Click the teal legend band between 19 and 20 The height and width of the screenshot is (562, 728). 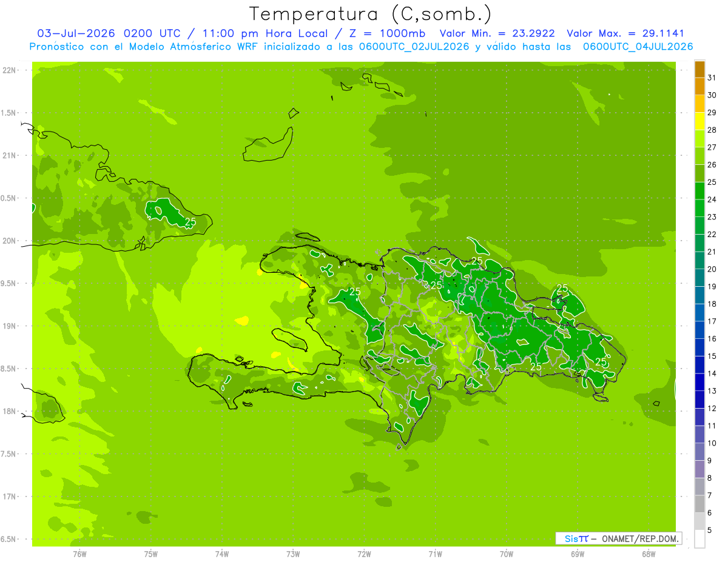coord(699,278)
